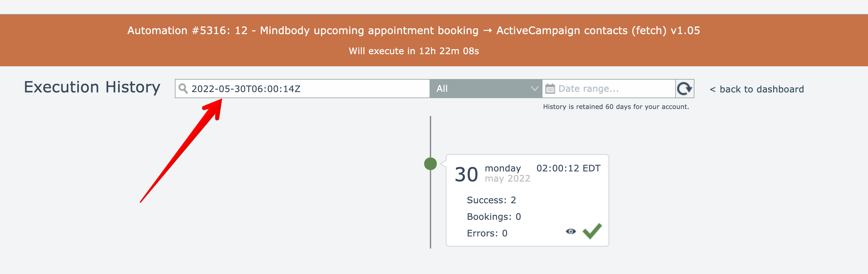Image resolution: width=868 pixels, height=274 pixels.
Task: Go back to dashboard link
Action: [x=756, y=89]
